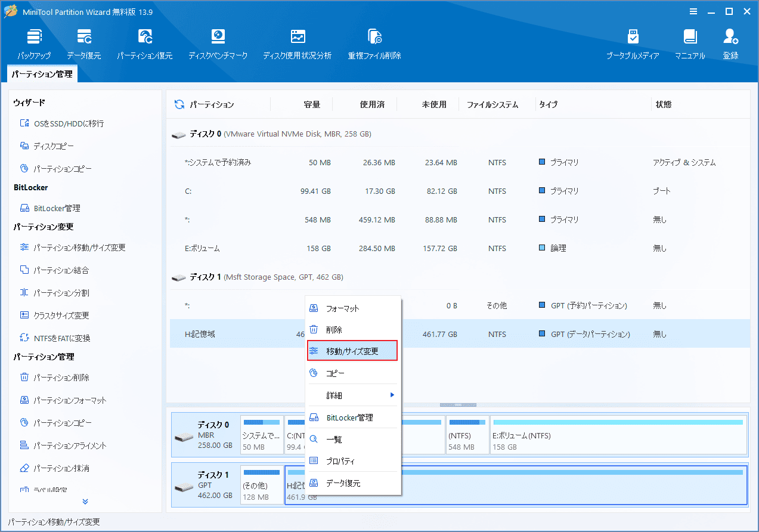The image size is (759, 532).
Task: Select GPT (データパーティション) cell
Action: (x=584, y=334)
